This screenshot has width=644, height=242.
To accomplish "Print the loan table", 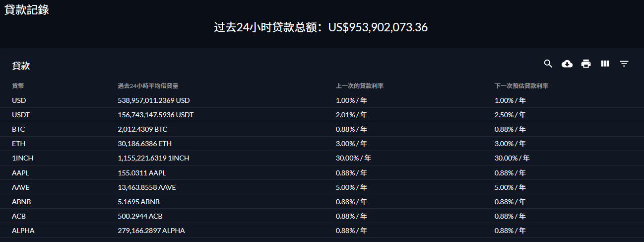I will coord(586,64).
